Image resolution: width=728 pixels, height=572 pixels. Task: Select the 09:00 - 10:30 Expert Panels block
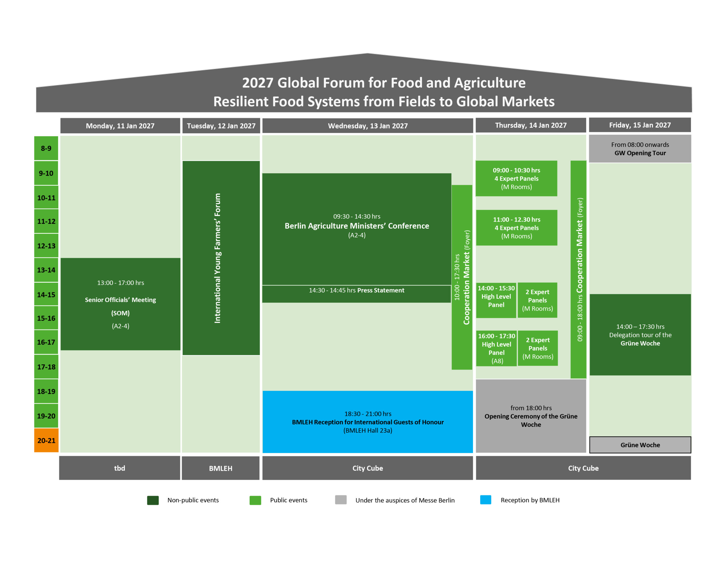[x=516, y=179]
